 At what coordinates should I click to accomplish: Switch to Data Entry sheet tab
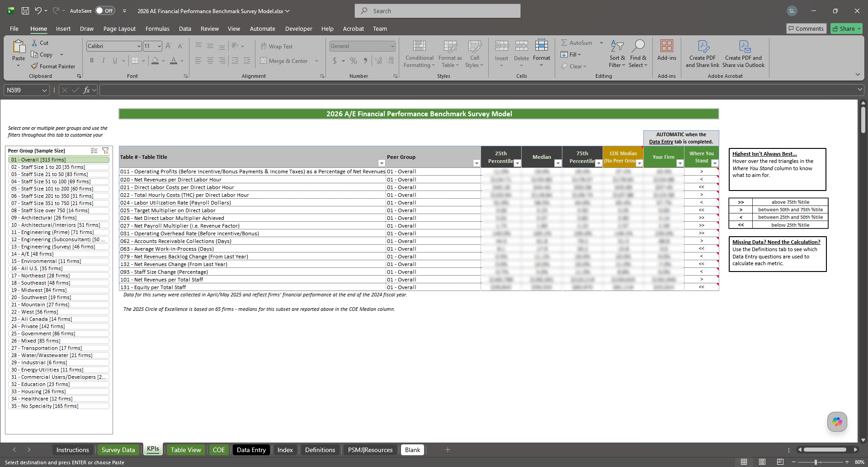251,450
